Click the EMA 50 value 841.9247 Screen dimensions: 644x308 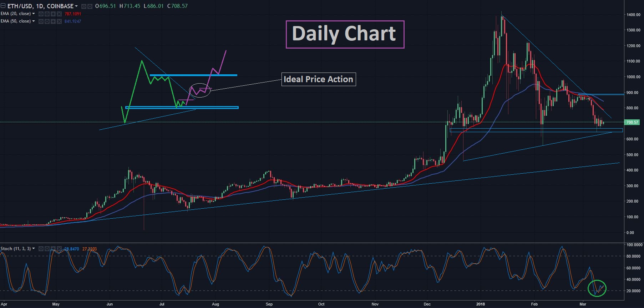pyautogui.click(x=73, y=21)
